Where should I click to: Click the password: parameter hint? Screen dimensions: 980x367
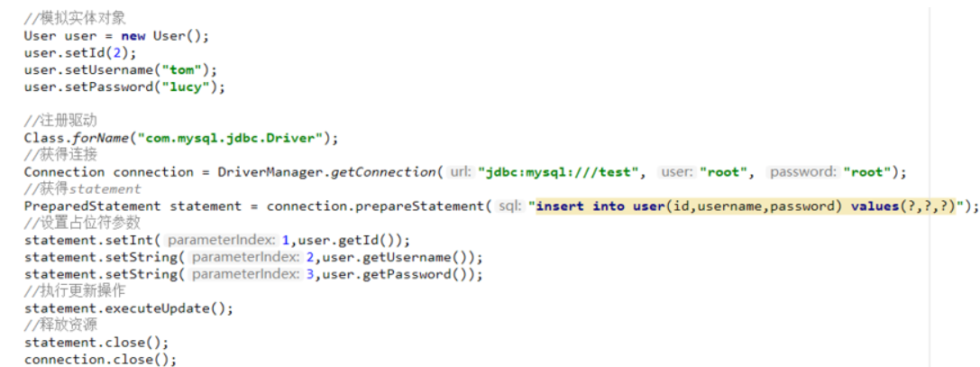(802, 171)
